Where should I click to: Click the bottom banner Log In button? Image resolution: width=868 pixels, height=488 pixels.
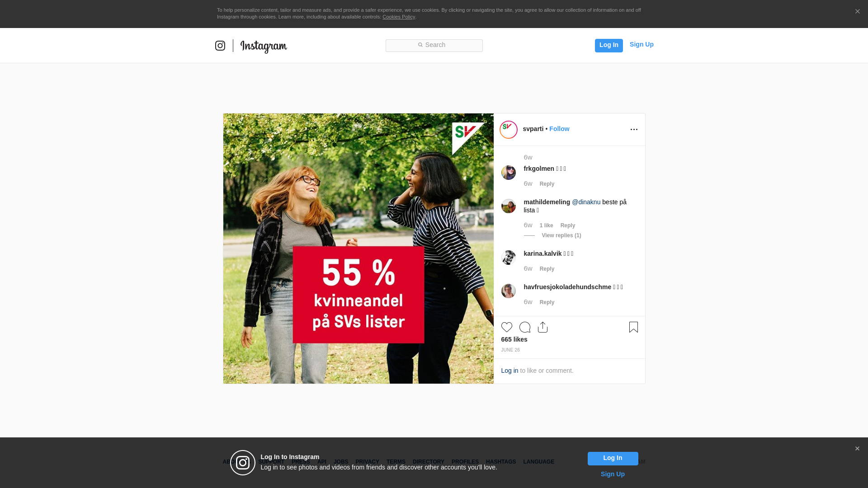[x=613, y=459]
